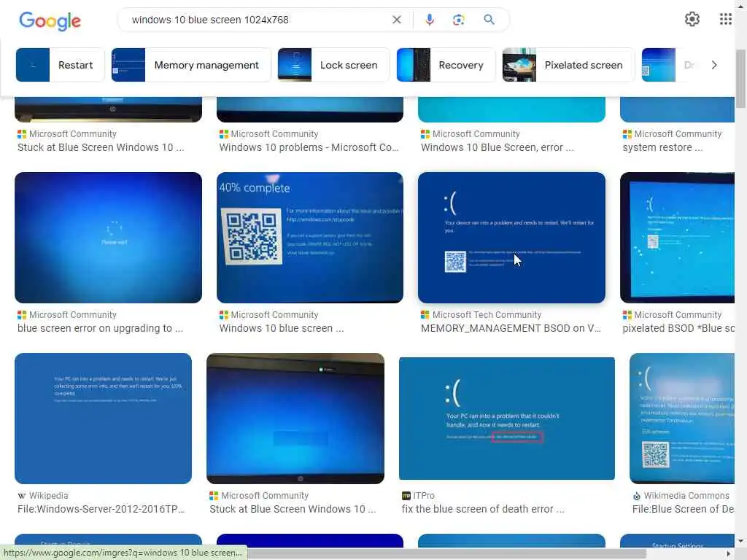Screen dimensions: 747x560
Task: Click the Wikimedia Commons source label
Action: pyautogui.click(x=686, y=496)
